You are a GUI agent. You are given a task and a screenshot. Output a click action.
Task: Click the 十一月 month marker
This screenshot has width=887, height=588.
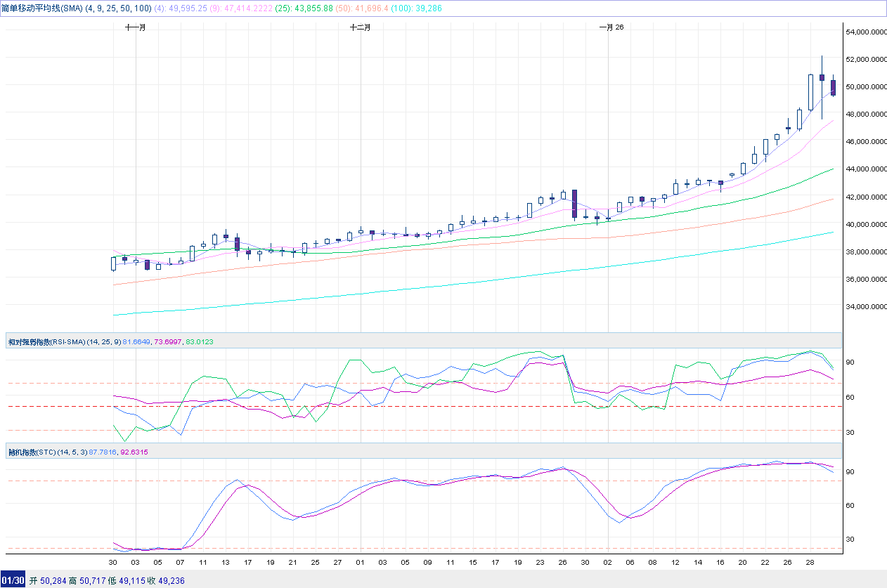tap(136, 27)
